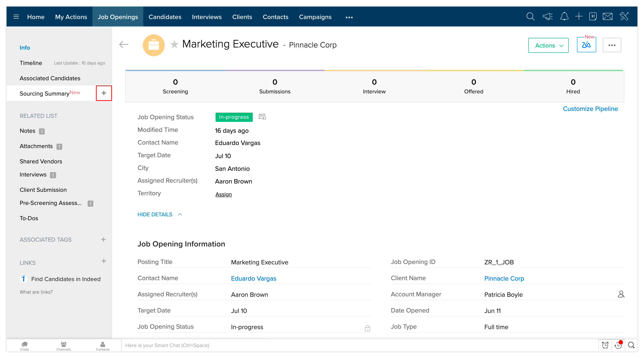Click the status history icon beside In-progress

coord(262,117)
